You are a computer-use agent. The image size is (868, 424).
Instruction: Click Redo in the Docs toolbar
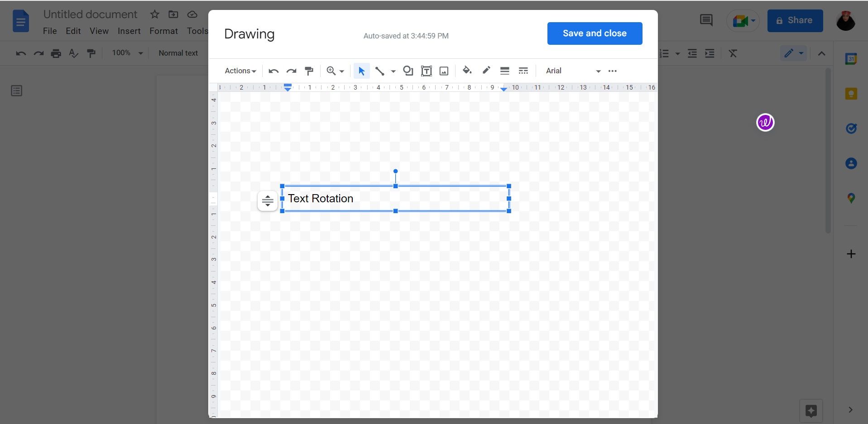(38, 53)
